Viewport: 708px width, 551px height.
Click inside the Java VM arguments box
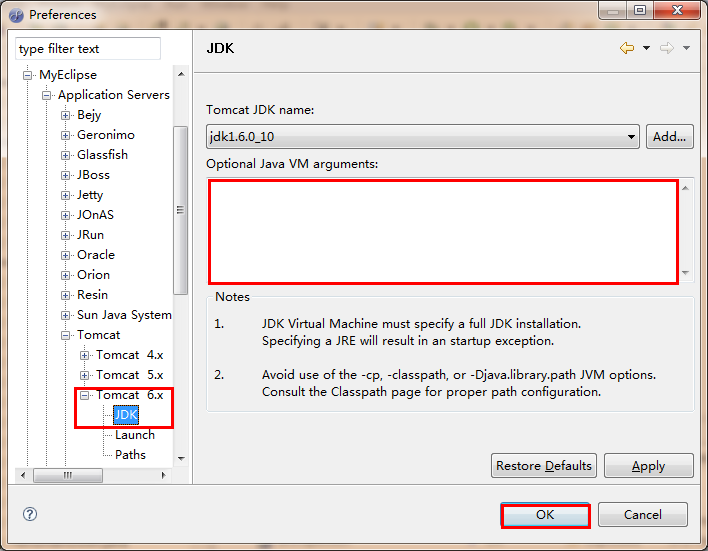pos(443,232)
